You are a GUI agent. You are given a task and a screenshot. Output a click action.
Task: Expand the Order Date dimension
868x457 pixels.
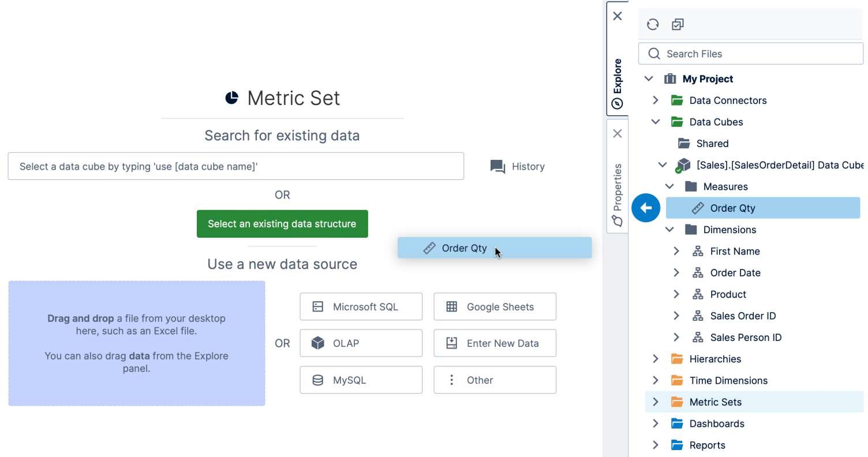676,273
